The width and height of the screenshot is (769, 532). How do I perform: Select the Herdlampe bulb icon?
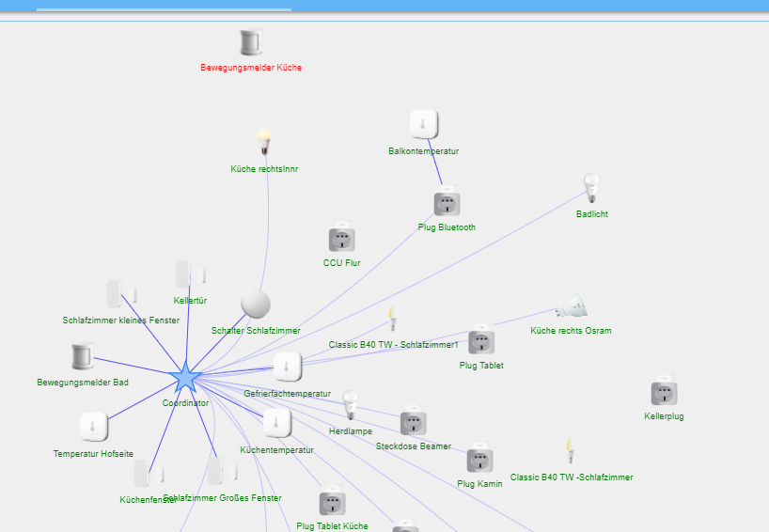(350, 405)
